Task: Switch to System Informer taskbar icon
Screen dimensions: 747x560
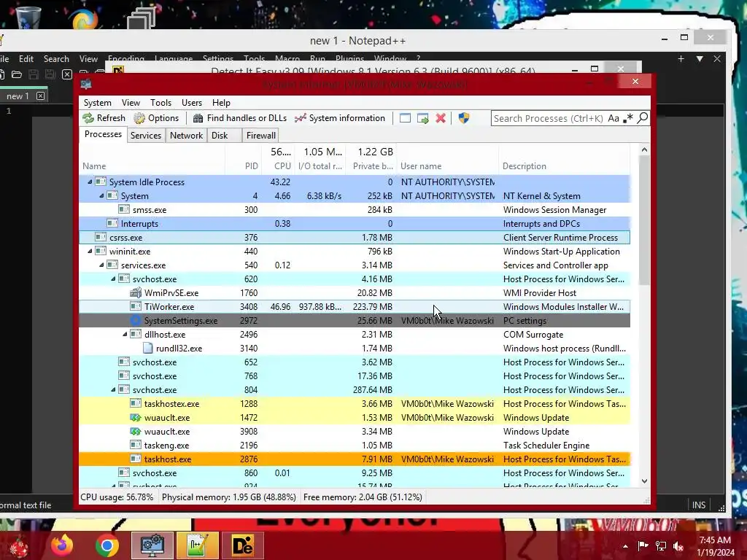Action: point(152,545)
